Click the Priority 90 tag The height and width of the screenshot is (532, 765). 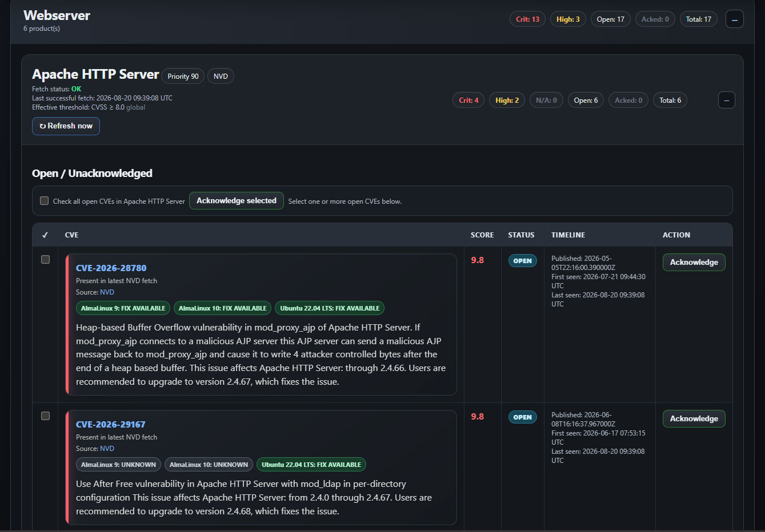click(x=183, y=76)
